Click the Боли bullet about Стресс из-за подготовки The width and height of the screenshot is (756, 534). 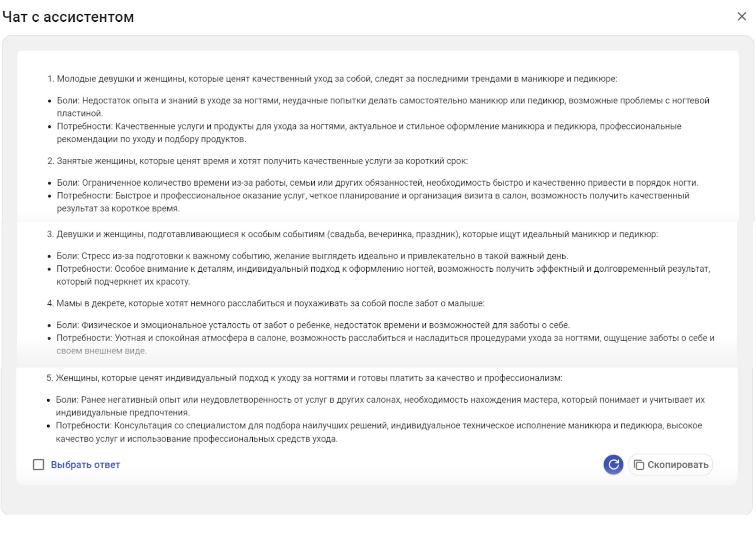pos(312,256)
